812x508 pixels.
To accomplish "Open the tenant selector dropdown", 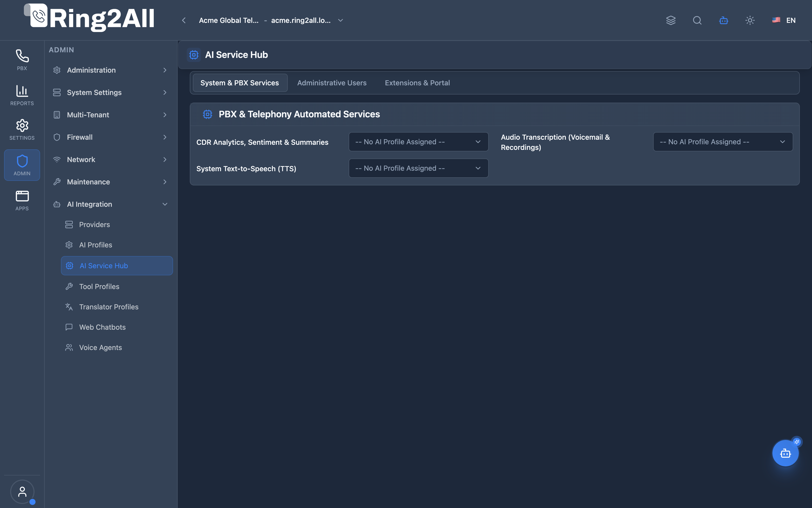I will (271, 21).
